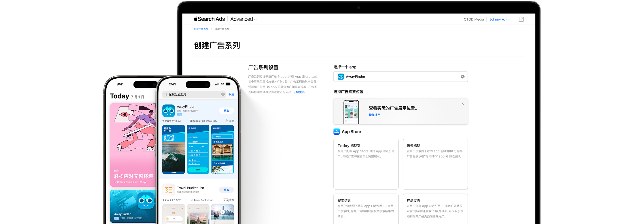Open the Advanced dropdown menu
The image size is (644, 224).
(244, 19)
